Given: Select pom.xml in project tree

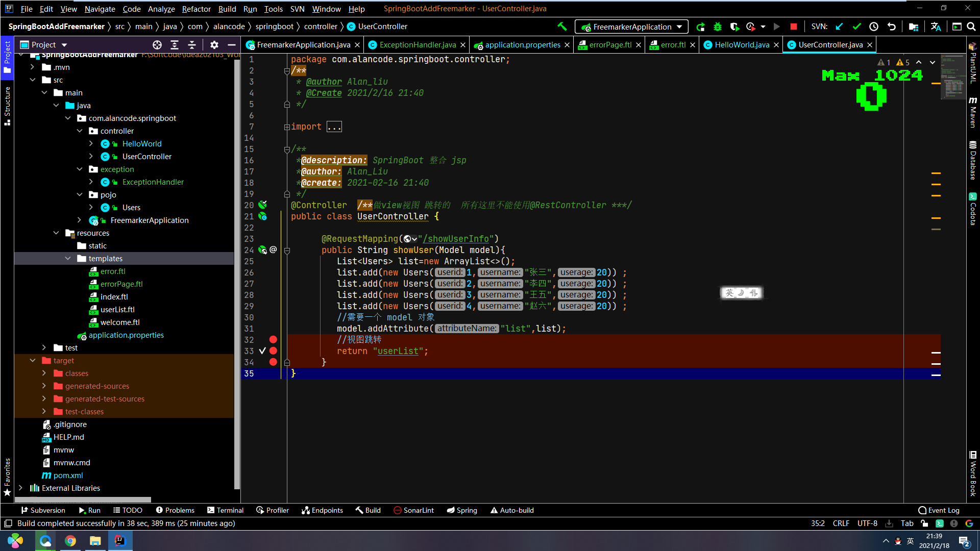Looking at the screenshot, I should coord(68,475).
